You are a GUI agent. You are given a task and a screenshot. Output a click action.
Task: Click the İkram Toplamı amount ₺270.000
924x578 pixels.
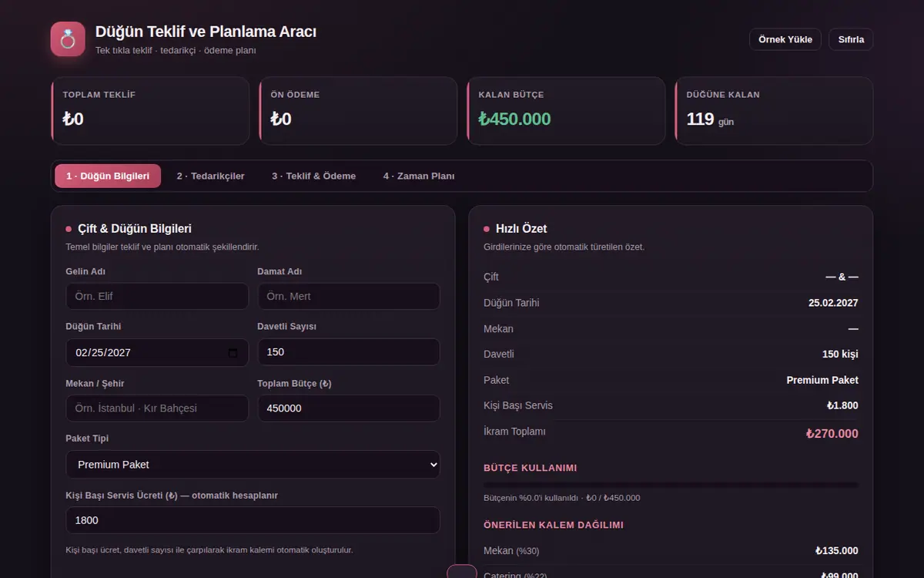click(832, 434)
